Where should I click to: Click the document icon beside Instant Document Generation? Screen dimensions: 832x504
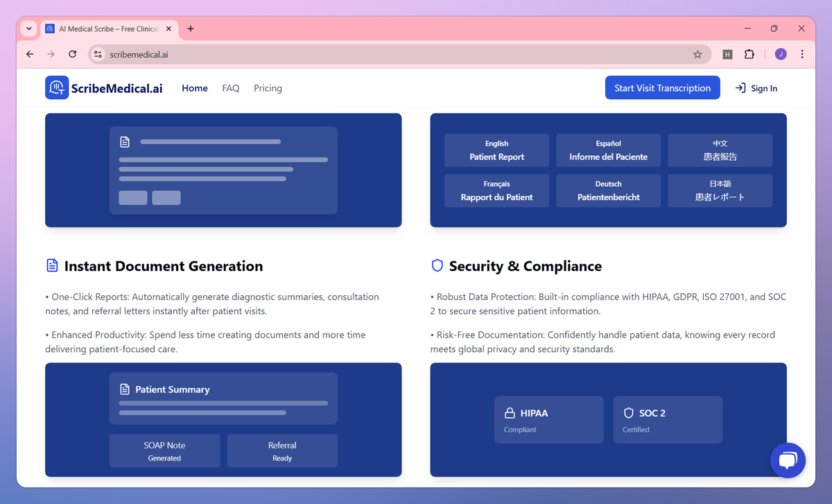(51, 265)
